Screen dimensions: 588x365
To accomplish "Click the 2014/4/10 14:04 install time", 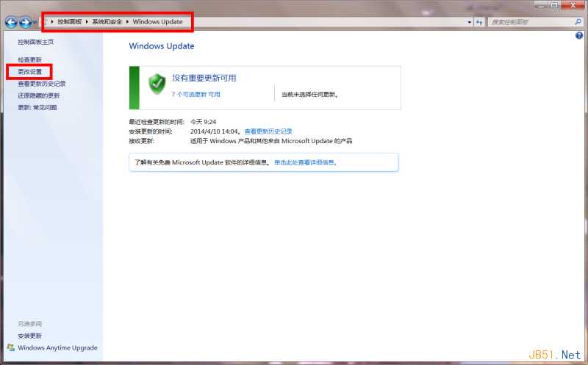I will pyautogui.click(x=214, y=131).
